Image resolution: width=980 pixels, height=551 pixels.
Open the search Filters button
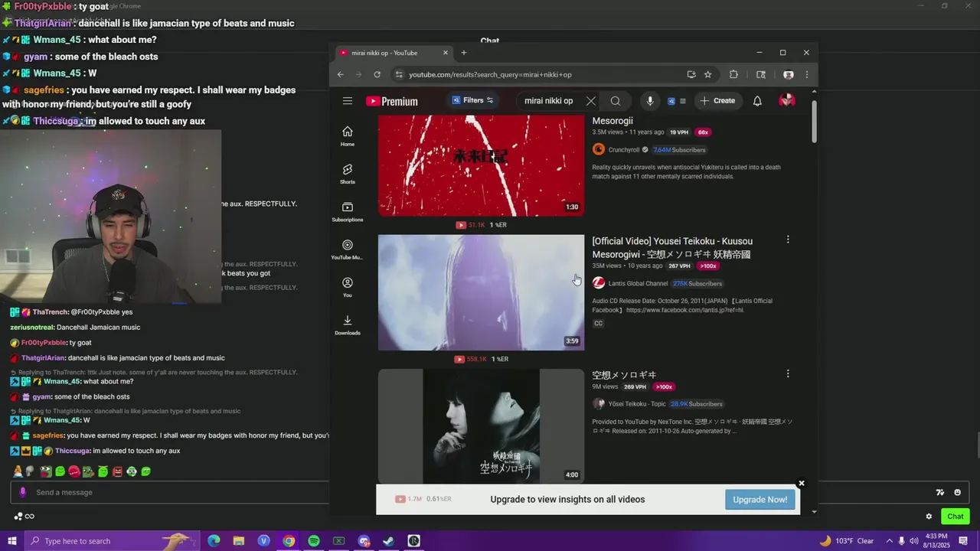[473, 100]
